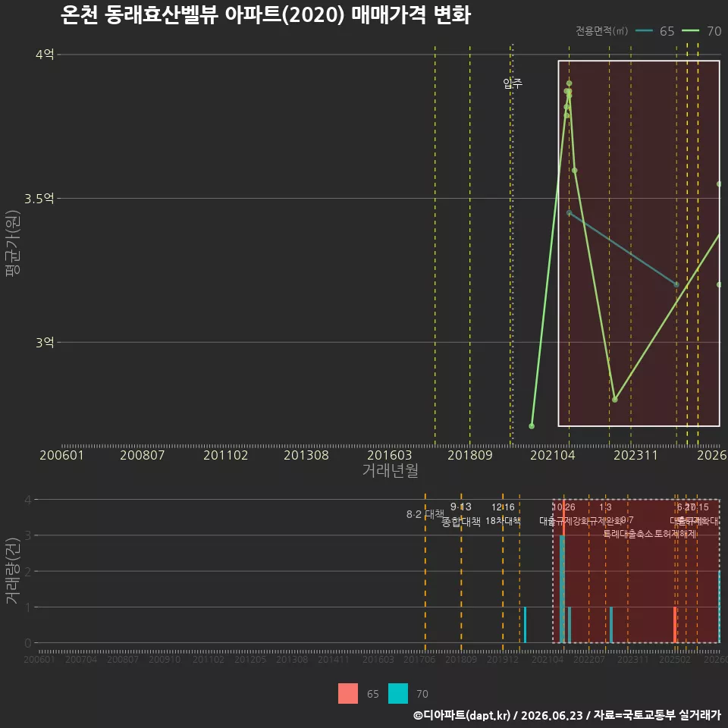This screenshot has height=728, width=728.
Task: Click 202311 on the price chart x-axis
Action: [x=635, y=455]
